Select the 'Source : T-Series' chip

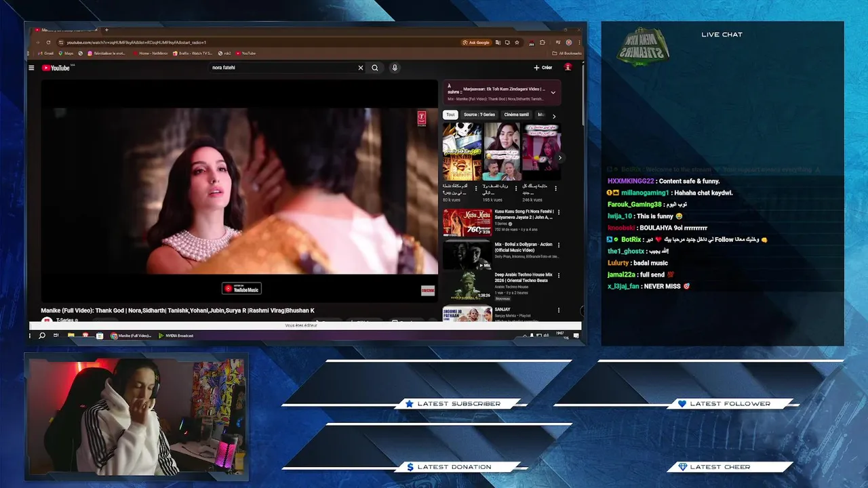479,115
